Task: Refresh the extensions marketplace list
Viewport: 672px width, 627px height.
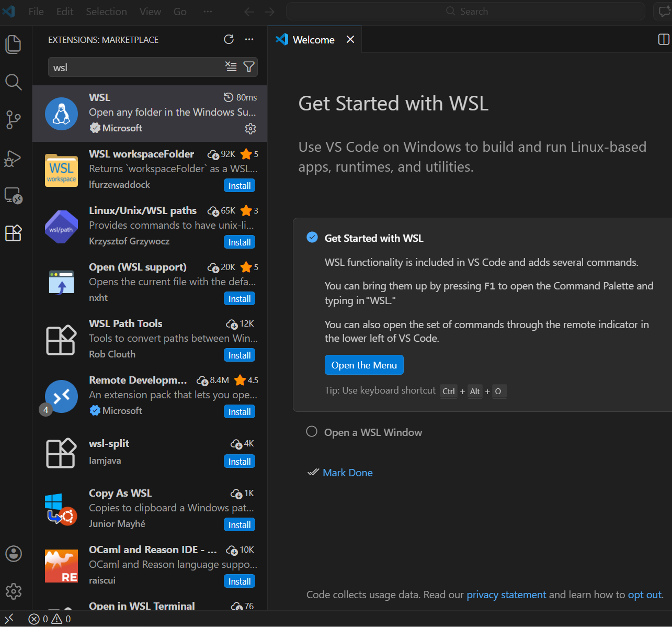Action: [229, 39]
